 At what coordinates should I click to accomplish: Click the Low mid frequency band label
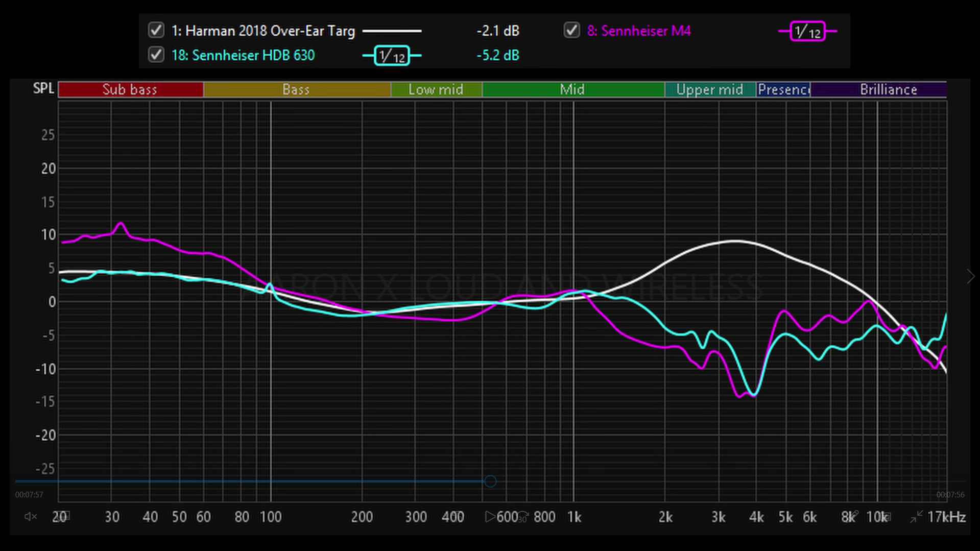pos(436,89)
